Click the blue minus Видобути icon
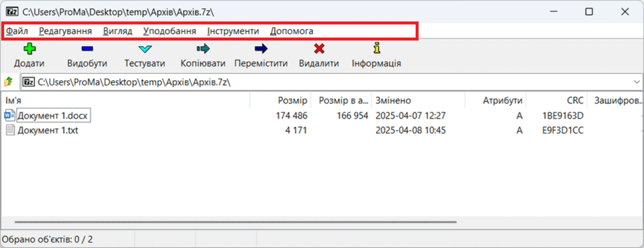The image size is (644, 248). coord(87,49)
